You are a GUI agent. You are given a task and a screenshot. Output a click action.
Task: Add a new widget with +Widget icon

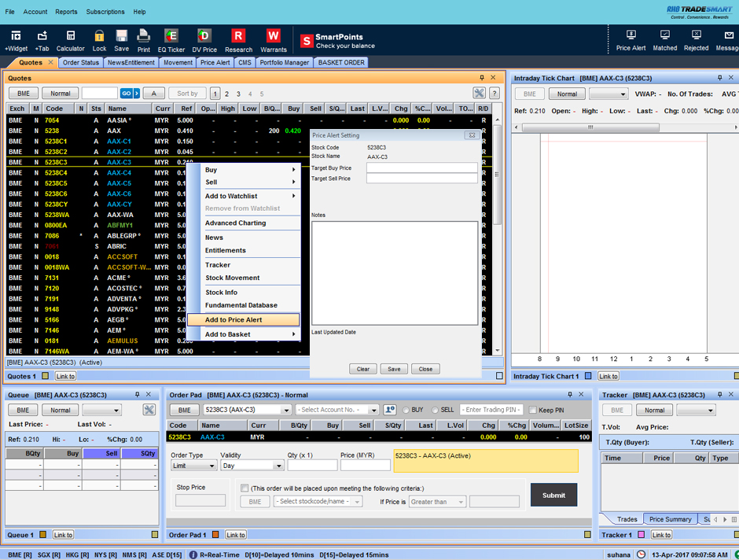(x=16, y=41)
